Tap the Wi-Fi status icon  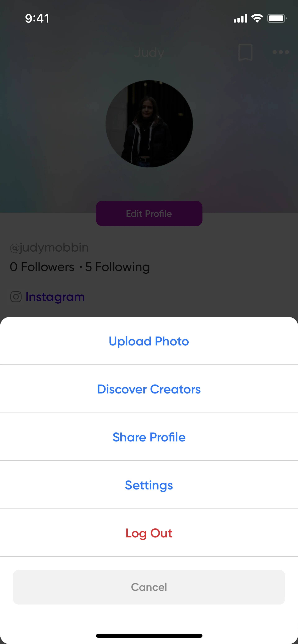click(257, 18)
